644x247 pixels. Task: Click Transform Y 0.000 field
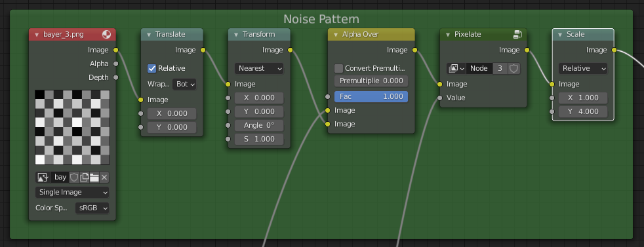[x=259, y=111]
